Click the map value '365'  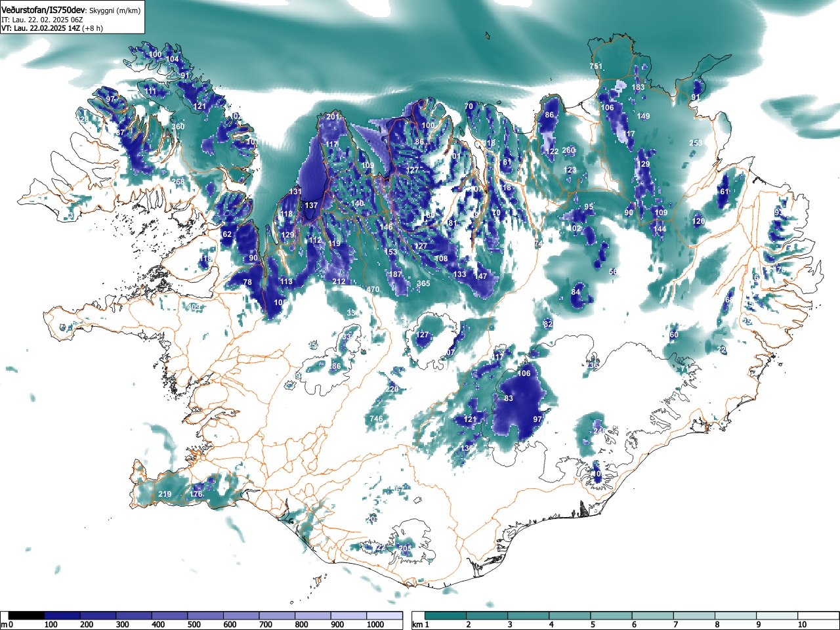pos(423,284)
